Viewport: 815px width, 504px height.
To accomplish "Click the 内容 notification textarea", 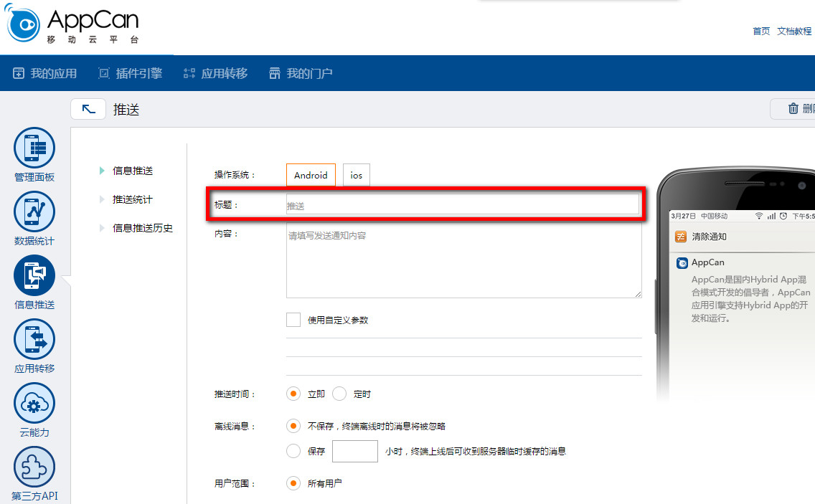I will [463, 260].
